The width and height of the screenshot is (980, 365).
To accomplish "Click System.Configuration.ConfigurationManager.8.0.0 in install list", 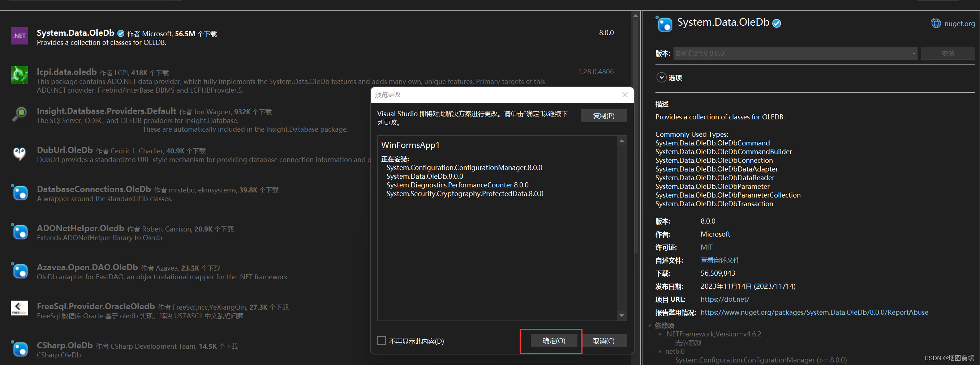I will click(464, 167).
